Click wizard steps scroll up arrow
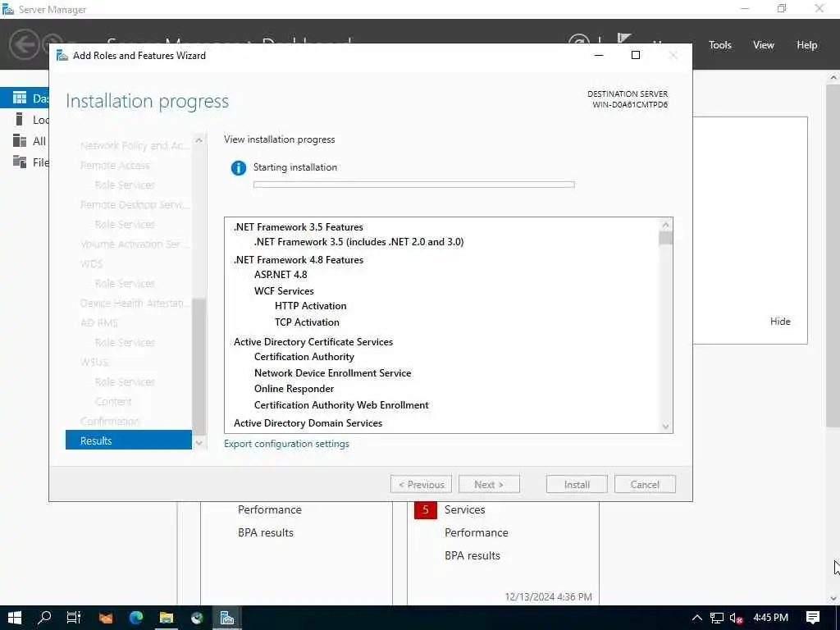The image size is (840, 630). [x=199, y=140]
